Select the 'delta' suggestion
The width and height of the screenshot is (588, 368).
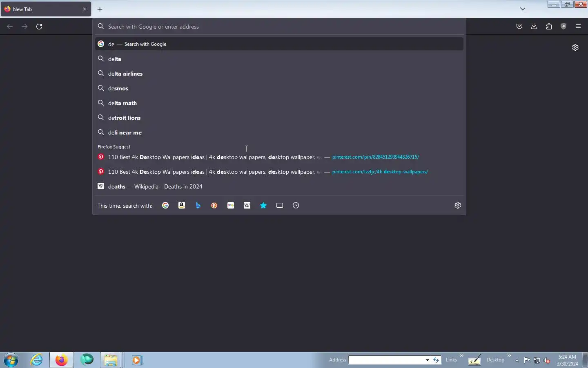(279, 59)
